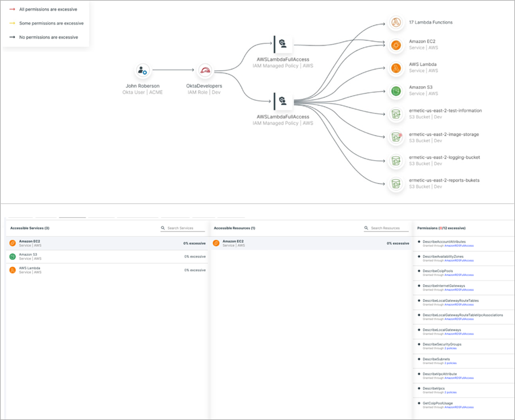The width and height of the screenshot is (515, 420).
Task: Open the 2 policies link under DescribeSecurityGroups
Action: coord(451,348)
